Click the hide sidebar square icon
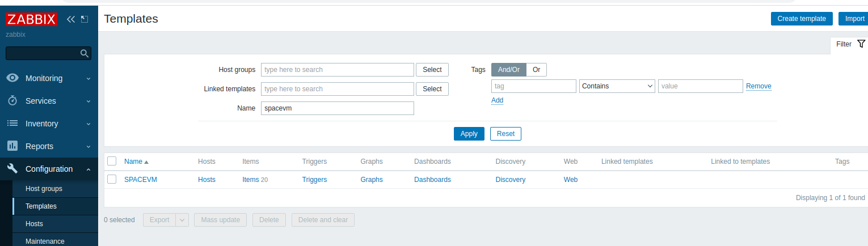This screenshot has height=246, width=868. tap(85, 19)
